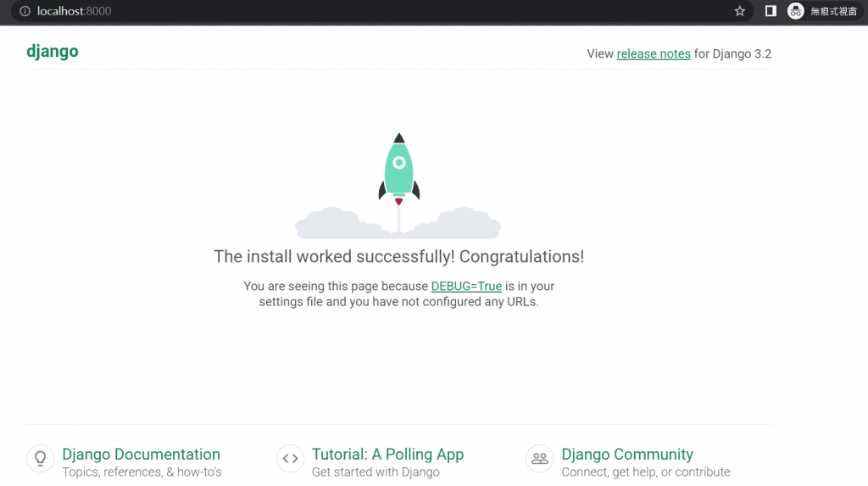Click the site info icon beside localhost

tap(25, 11)
